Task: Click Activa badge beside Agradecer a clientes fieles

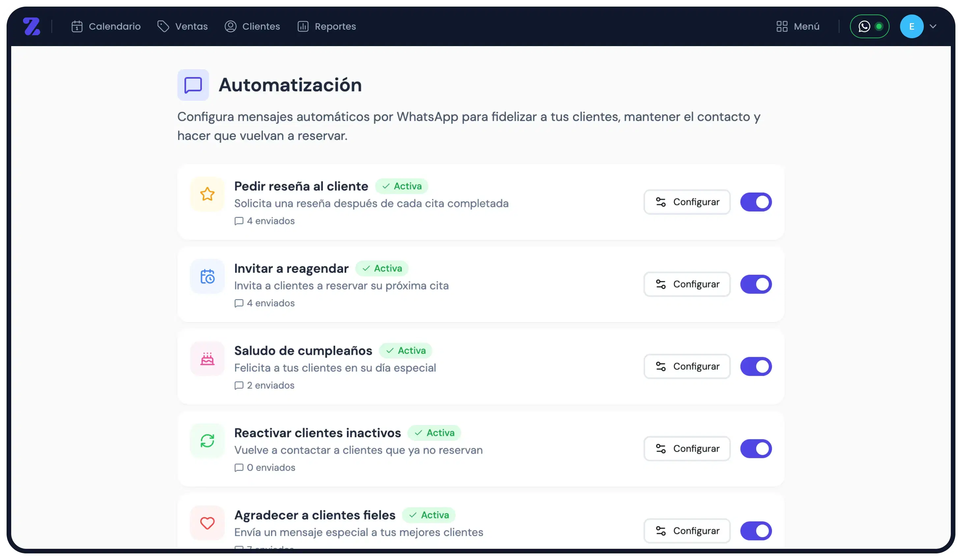Action: click(x=429, y=515)
